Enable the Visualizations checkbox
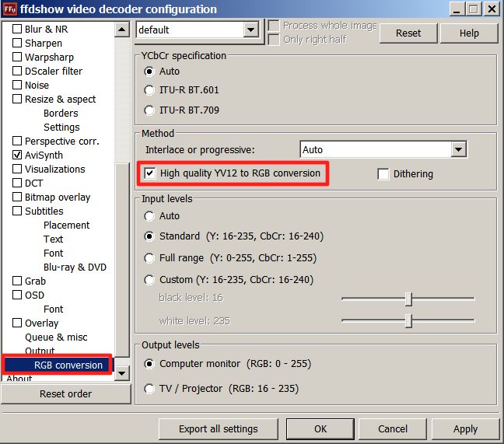Screen dimensions: 504x444 pyautogui.click(x=16, y=169)
